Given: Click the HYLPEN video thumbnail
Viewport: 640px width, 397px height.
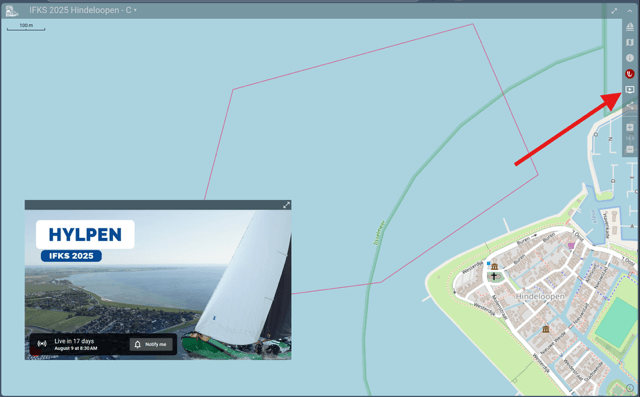Looking at the screenshot, I should [x=158, y=284].
